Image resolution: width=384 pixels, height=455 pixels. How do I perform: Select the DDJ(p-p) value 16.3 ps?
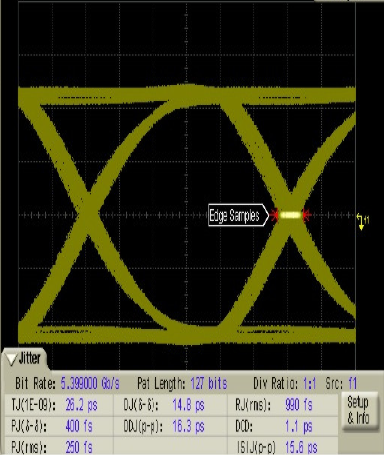tap(188, 426)
